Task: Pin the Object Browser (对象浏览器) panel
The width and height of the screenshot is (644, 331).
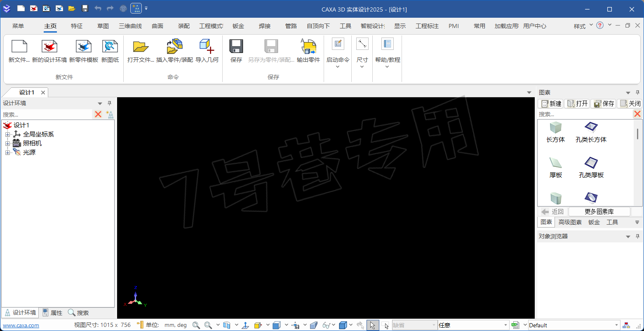Action: (x=637, y=237)
